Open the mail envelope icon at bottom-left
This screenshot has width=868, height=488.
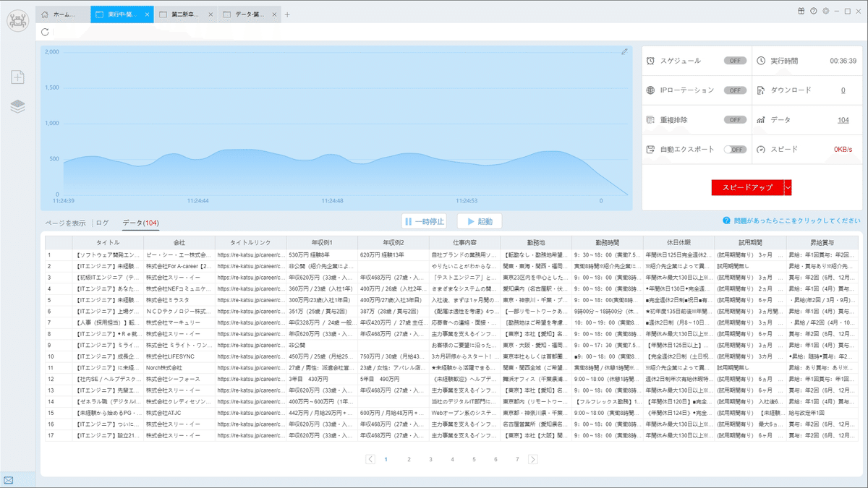(9, 480)
